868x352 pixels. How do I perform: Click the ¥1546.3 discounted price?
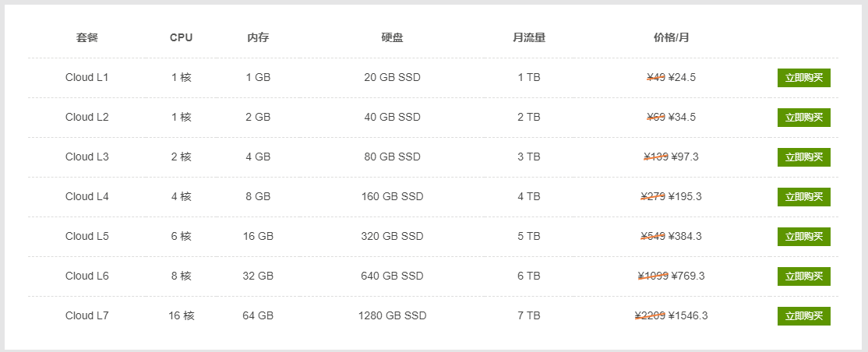688,316
